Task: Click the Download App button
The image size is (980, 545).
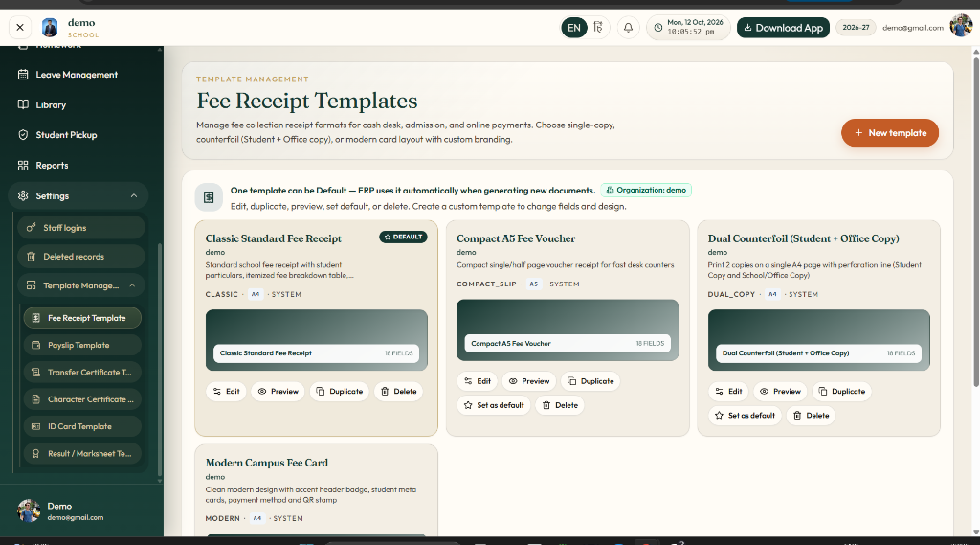Action: 783,28
